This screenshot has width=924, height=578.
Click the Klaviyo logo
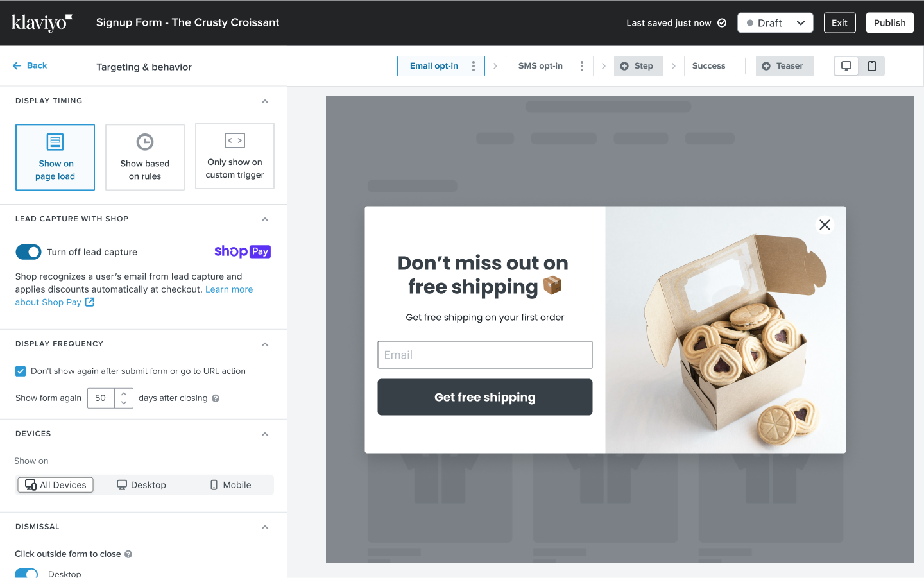[42, 22]
